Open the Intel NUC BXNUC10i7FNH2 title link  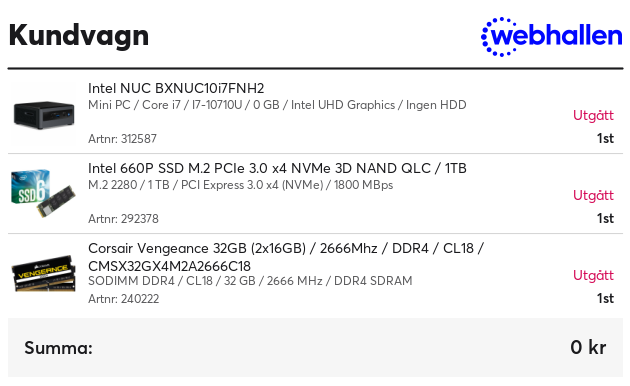(176, 88)
